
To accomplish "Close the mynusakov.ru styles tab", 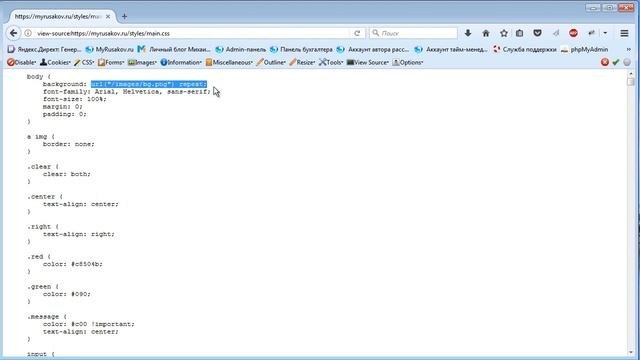I will click(108, 17).
